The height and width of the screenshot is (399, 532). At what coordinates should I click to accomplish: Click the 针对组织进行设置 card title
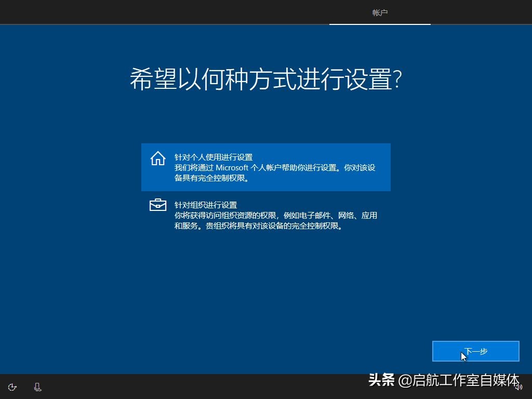[205, 205]
